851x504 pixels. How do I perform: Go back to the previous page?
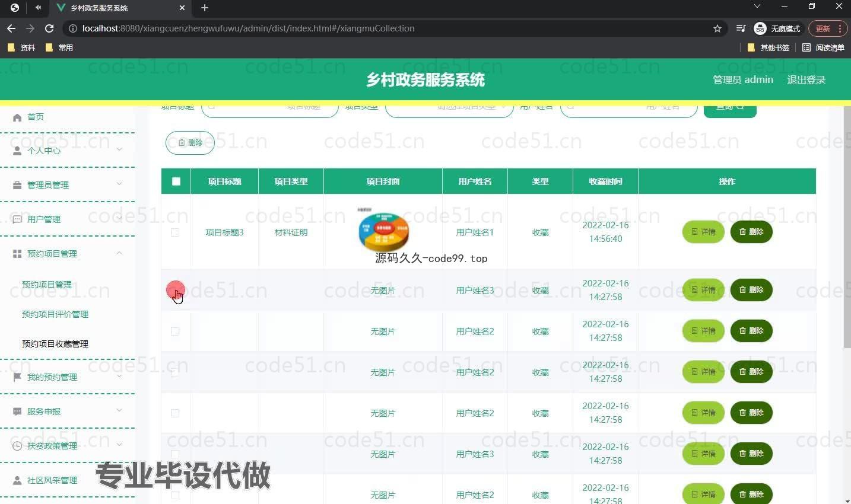point(11,28)
